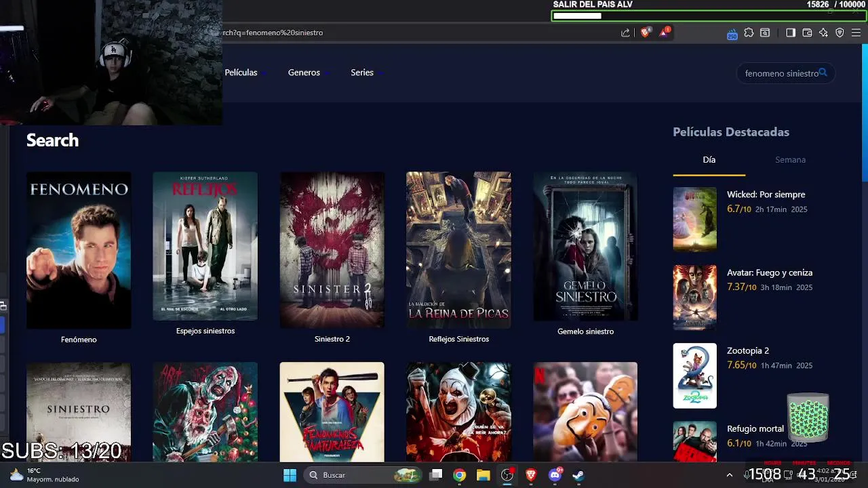868x488 pixels.
Task: Click the tab search icon in toolbar
Action: click(765, 33)
